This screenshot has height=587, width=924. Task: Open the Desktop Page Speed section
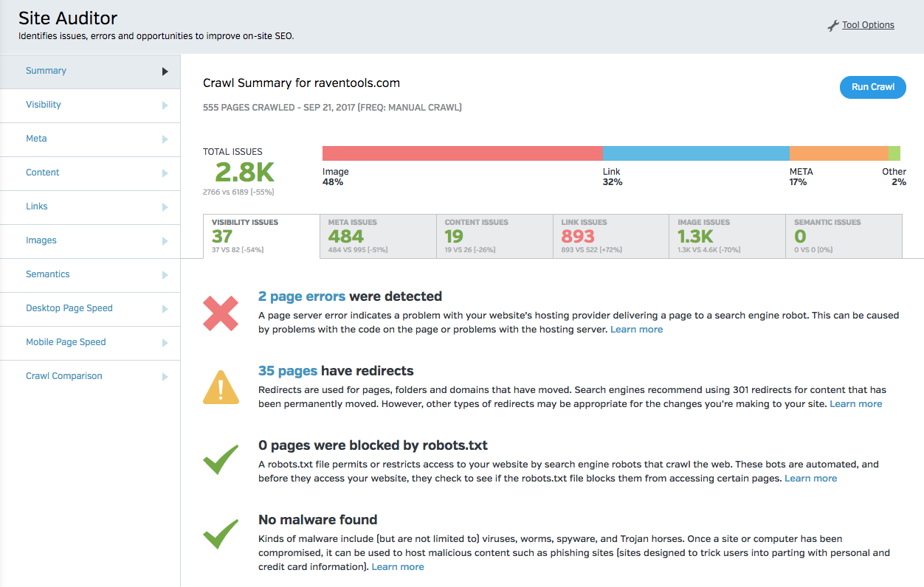tap(69, 308)
